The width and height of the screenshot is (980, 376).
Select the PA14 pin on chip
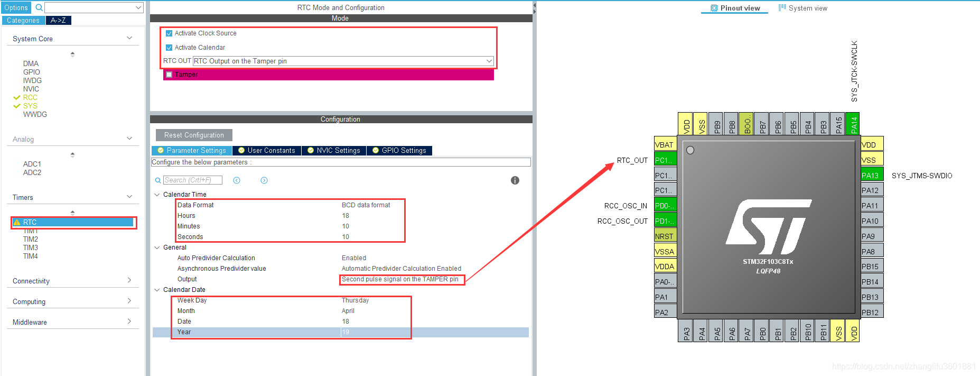click(x=853, y=124)
